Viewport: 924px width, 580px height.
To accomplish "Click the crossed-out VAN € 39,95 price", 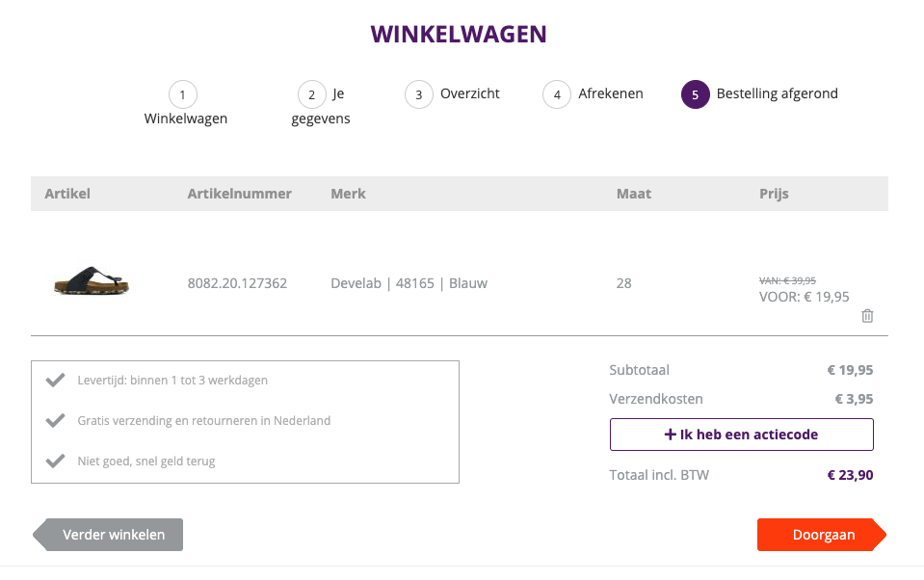I will (x=787, y=279).
